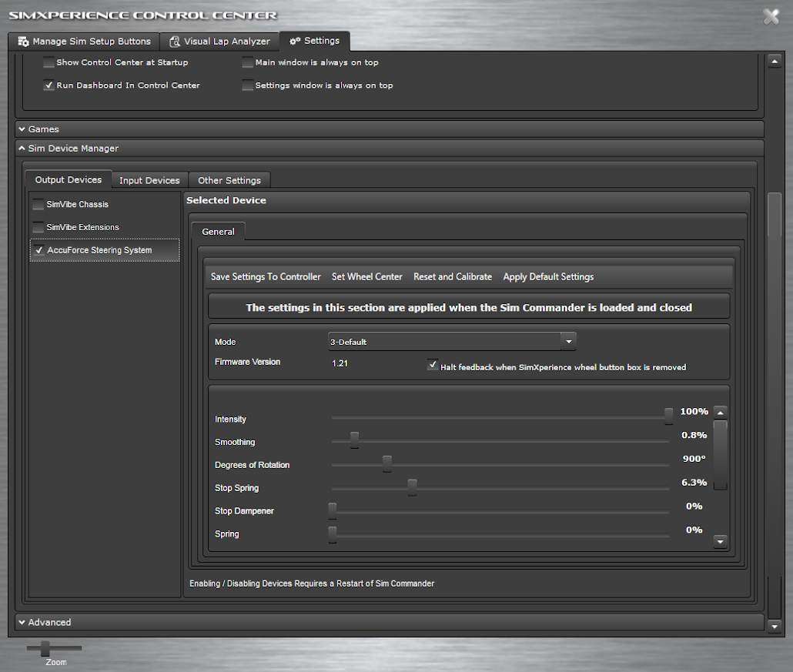Expand the Games section
793x672 pixels.
[22, 129]
